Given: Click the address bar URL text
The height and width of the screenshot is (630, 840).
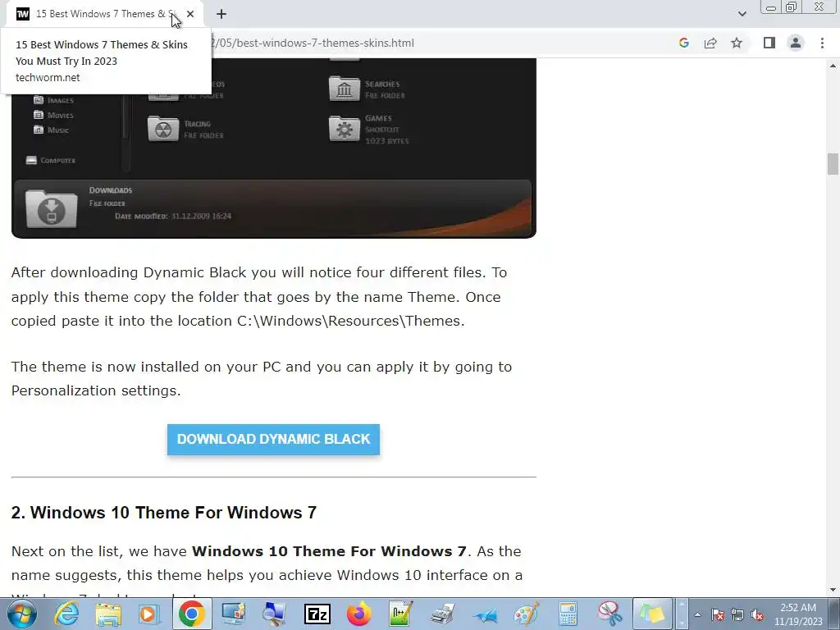Looking at the screenshot, I should pos(313,43).
